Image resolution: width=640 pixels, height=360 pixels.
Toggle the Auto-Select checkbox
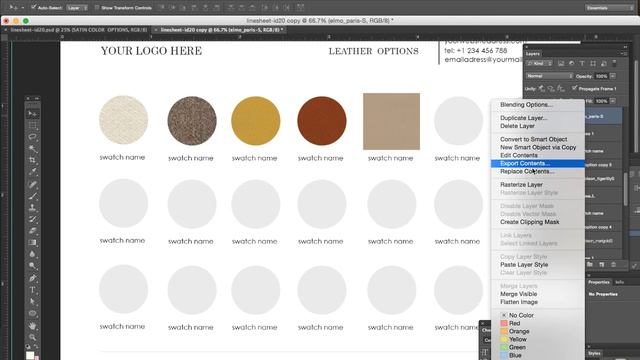34,7
